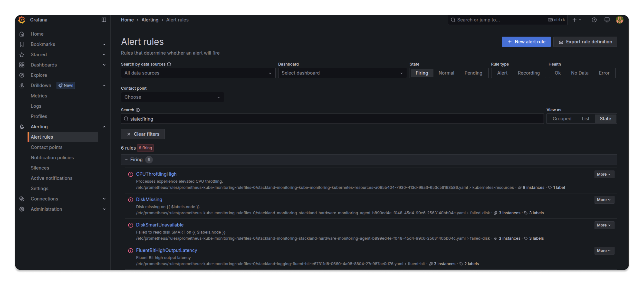
Task: Switch view to State
Action: coord(605,119)
